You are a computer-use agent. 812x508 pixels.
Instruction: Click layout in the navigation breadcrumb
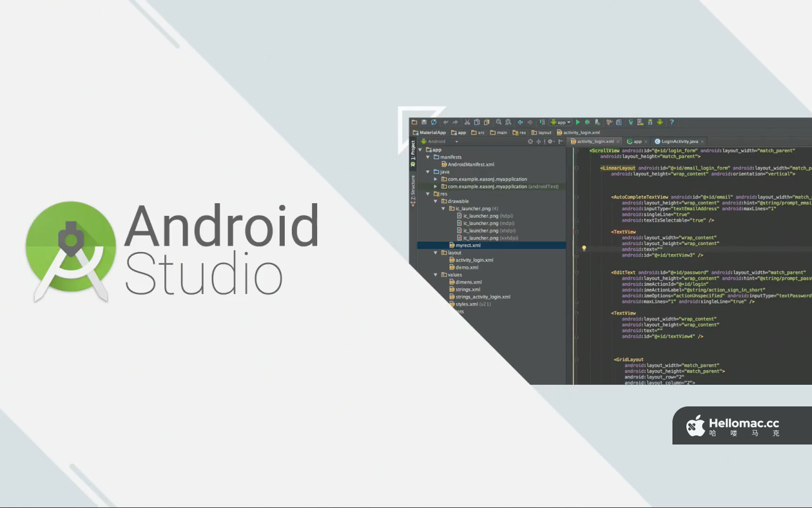[541, 133]
